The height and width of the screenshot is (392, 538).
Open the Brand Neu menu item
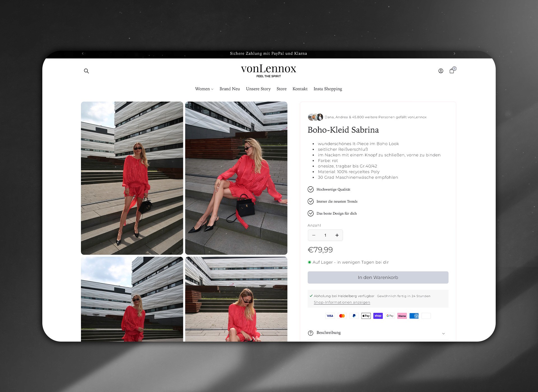click(229, 89)
